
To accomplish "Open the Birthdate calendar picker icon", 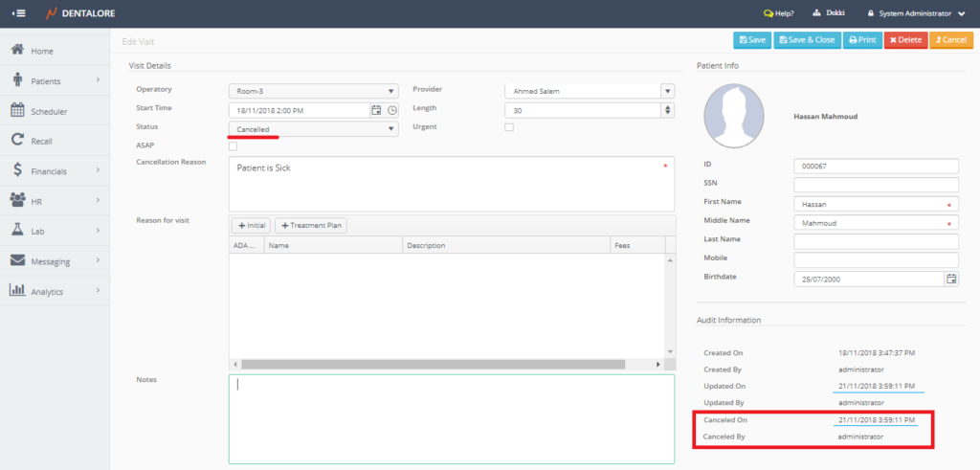I will 951,279.
